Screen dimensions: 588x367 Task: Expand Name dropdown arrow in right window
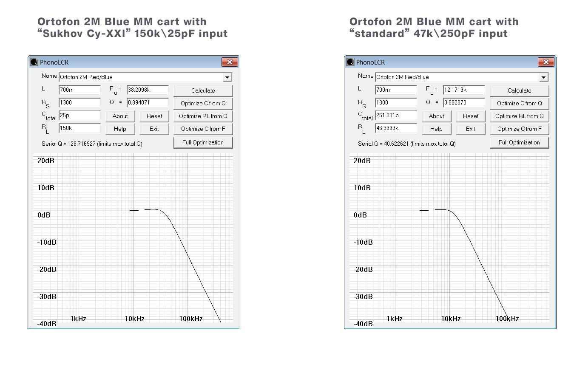coord(544,77)
